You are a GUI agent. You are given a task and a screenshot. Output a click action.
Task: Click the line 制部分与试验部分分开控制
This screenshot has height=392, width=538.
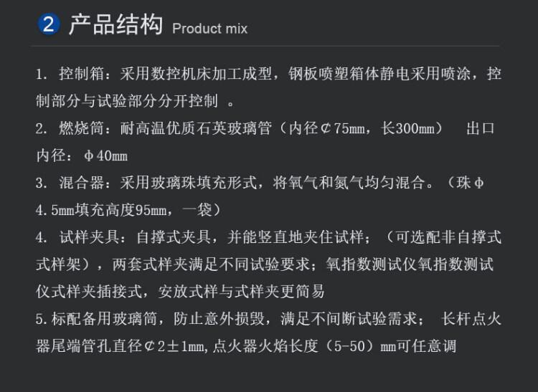(x=127, y=101)
